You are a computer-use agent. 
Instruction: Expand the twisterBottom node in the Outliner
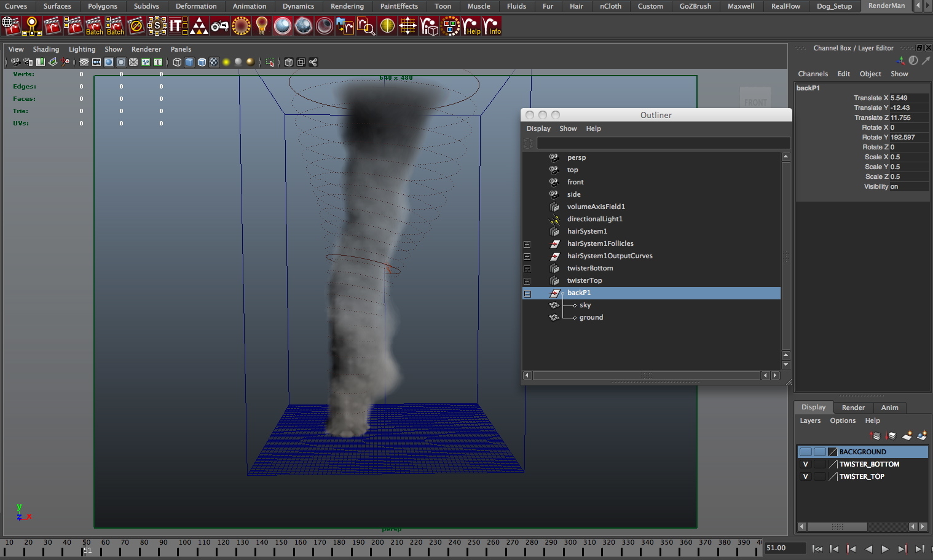pyautogui.click(x=527, y=268)
